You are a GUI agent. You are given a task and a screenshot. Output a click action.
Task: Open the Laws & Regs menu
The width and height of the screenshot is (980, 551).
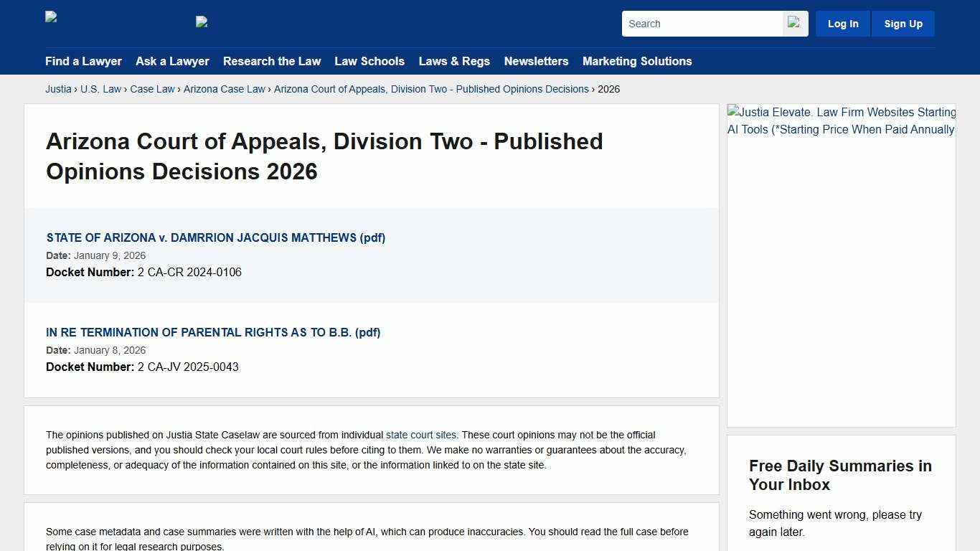[454, 62]
